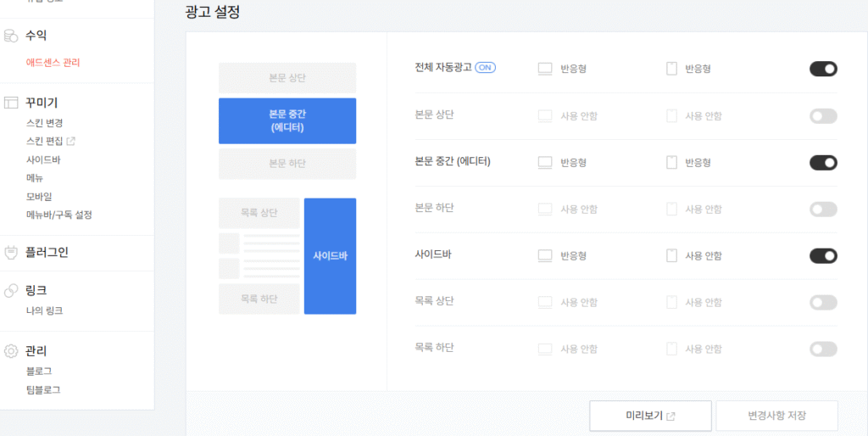Switch off the 사이드바 ad toggle
Image resolution: width=868 pixels, height=436 pixels.
click(823, 256)
